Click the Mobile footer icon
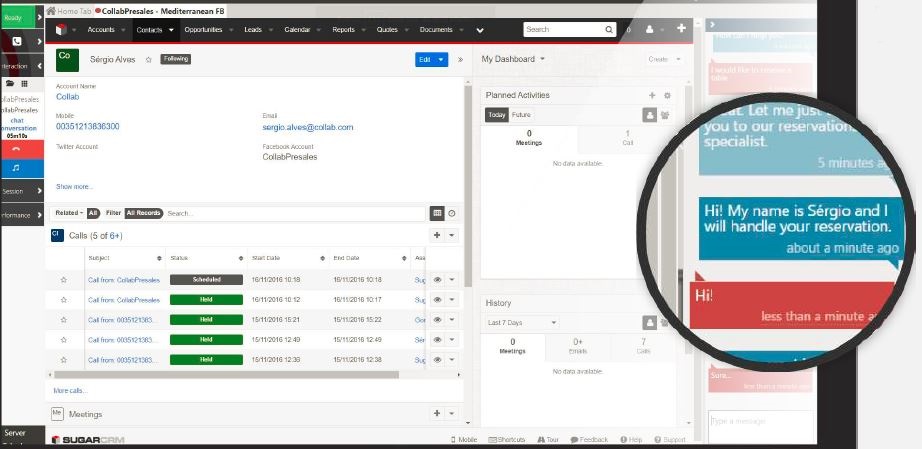Screen dimensions: 922x449 463,440
